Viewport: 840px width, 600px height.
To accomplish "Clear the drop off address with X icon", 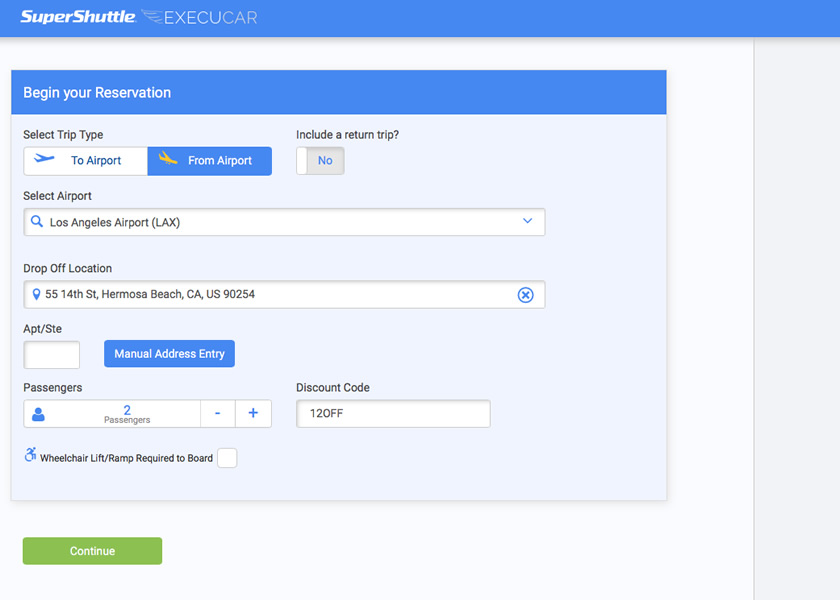I will [526, 295].
